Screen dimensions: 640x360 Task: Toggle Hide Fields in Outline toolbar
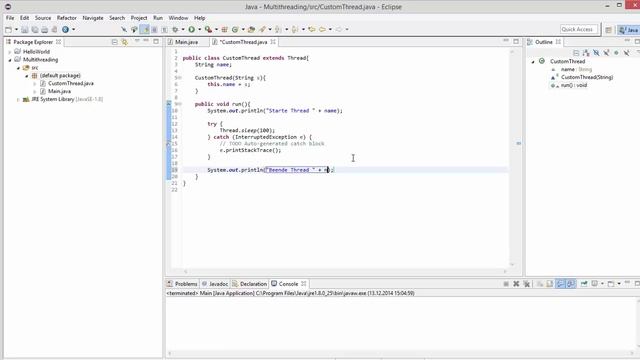596,53
